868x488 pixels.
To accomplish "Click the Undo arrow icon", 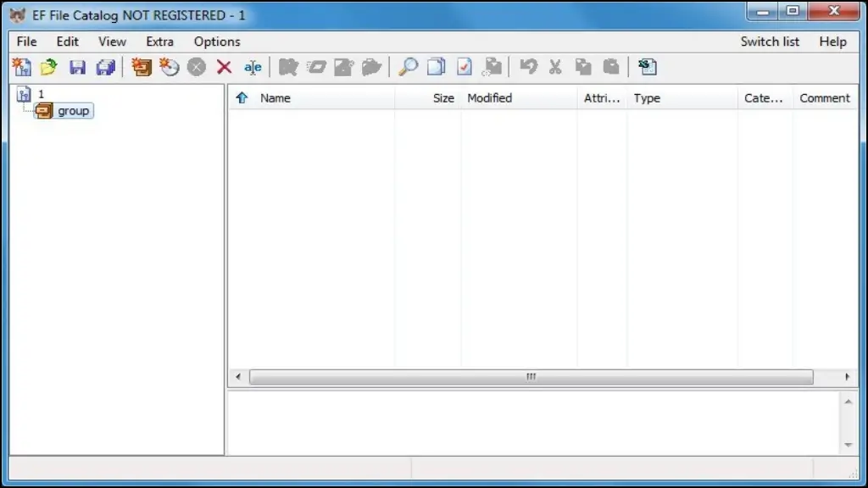I will 529,67.
